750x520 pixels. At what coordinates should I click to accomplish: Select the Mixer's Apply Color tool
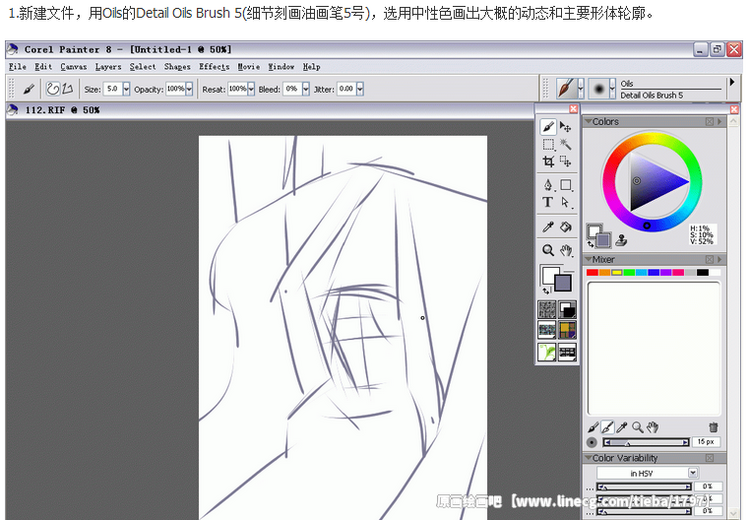(607, 427)
